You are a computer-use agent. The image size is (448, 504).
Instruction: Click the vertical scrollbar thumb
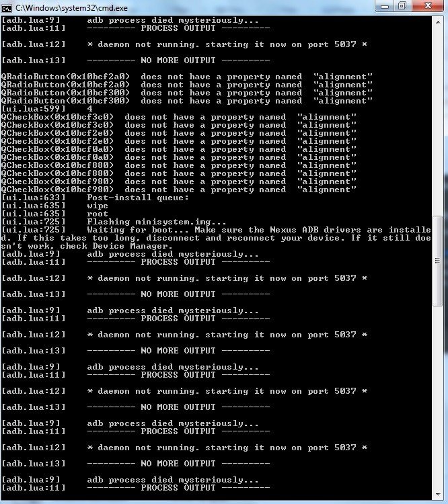tap(438, 261)
